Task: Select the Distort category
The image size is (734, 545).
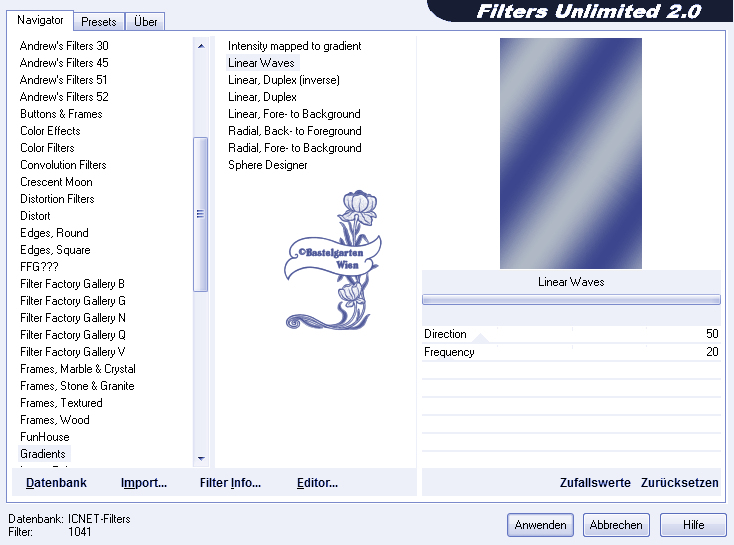Action: (x=35, y=216)
